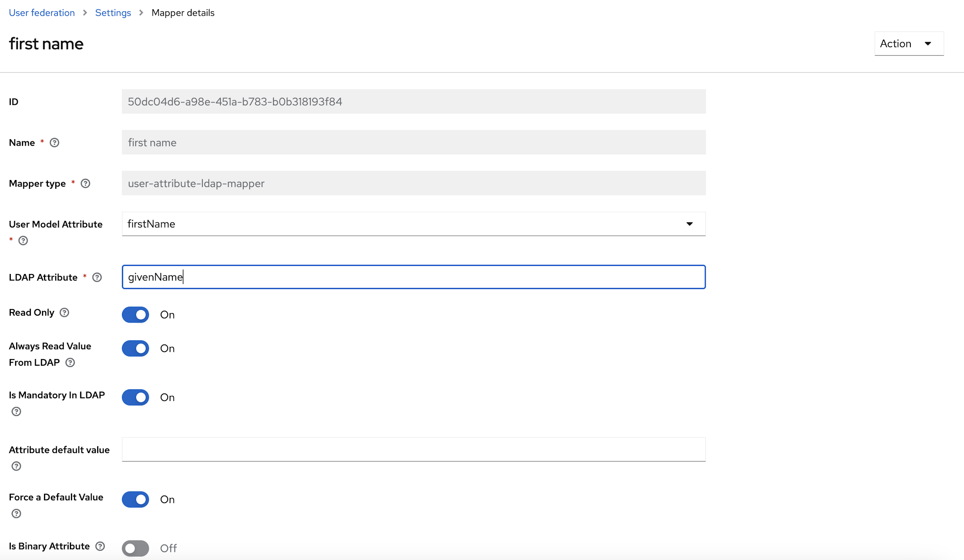Focus the Attribute default value field
The height and width of the screenshot is (560, 964).
413,449
